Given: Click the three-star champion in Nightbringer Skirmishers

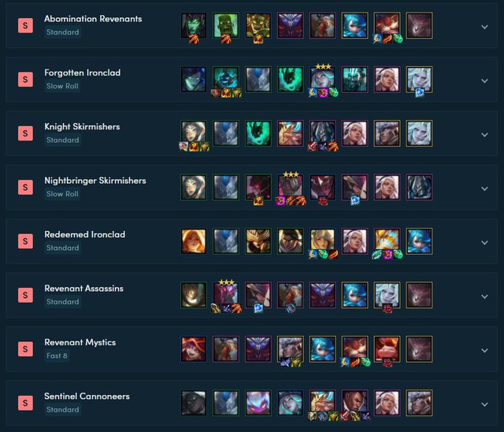Looking at the screenshot, I should (x=291, y=187).
